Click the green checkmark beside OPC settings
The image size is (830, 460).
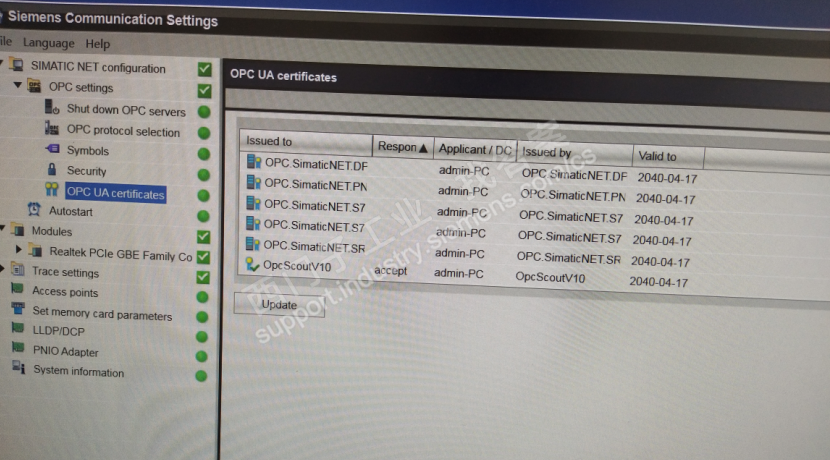click(x=204, y=91)
